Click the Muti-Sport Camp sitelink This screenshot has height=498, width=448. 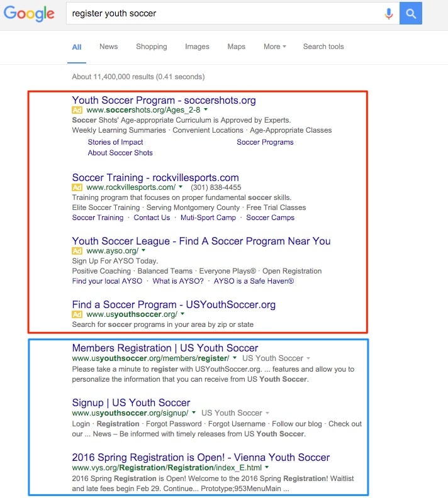(x=208, y=218)
